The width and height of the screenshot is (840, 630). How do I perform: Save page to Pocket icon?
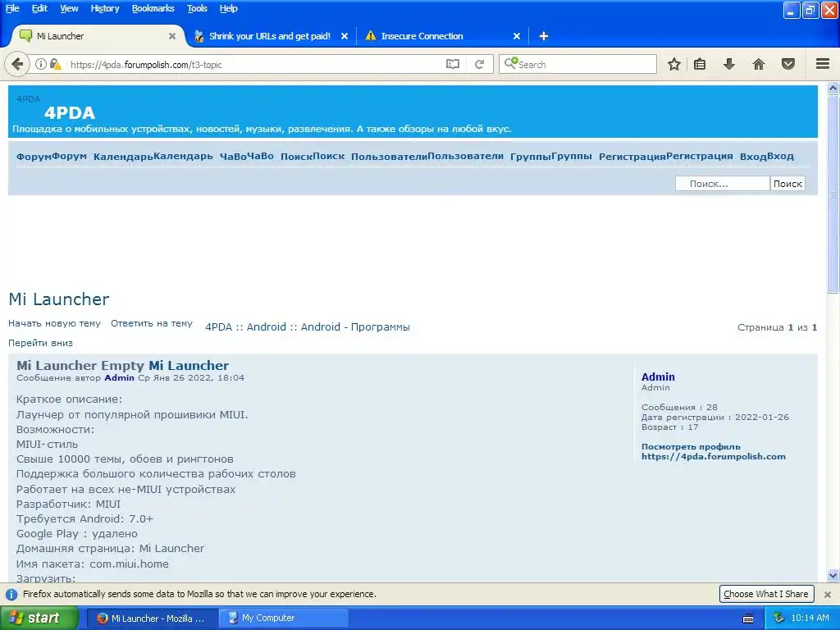788,64
